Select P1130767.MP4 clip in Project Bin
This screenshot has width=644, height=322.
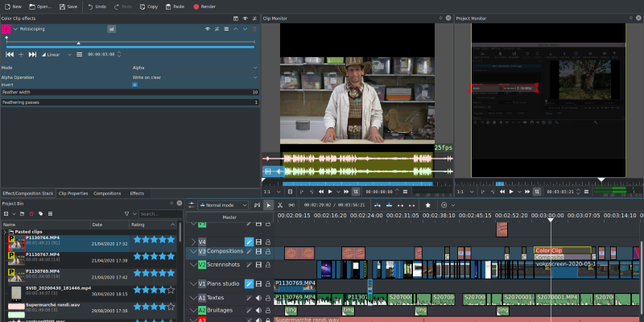(44, 254)
